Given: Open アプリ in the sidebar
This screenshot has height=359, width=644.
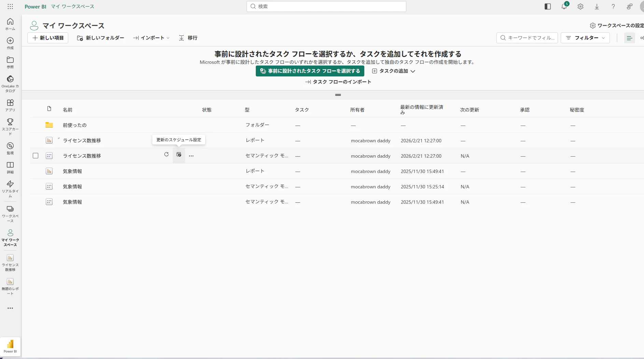Looking at the screenshot, I should click(10, 105).
